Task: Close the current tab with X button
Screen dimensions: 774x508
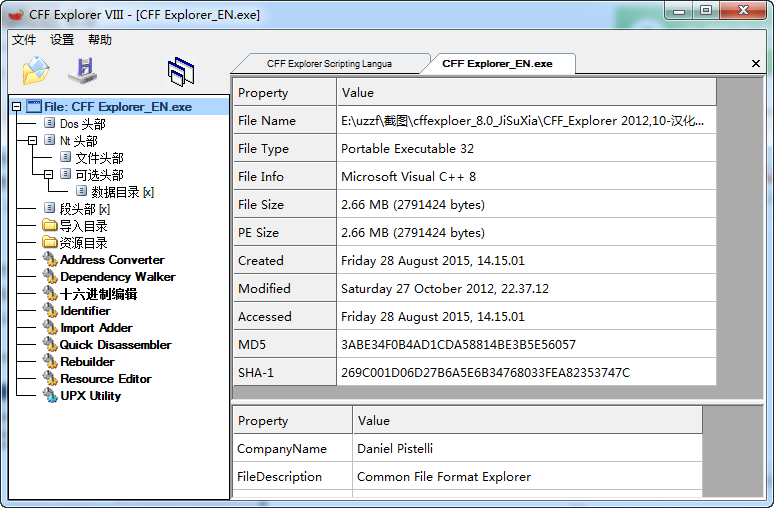Action: pyautogui.click(x=756, y=64)
